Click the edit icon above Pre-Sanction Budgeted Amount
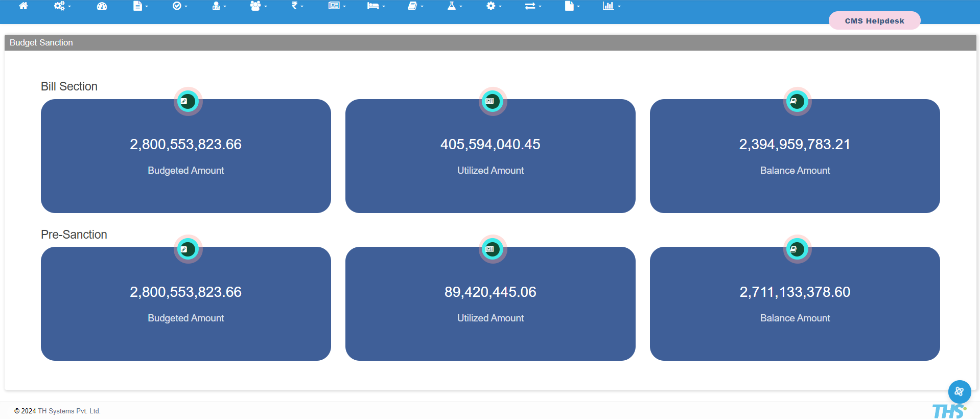This screenshot has height=419, width=980. (188, 249)
